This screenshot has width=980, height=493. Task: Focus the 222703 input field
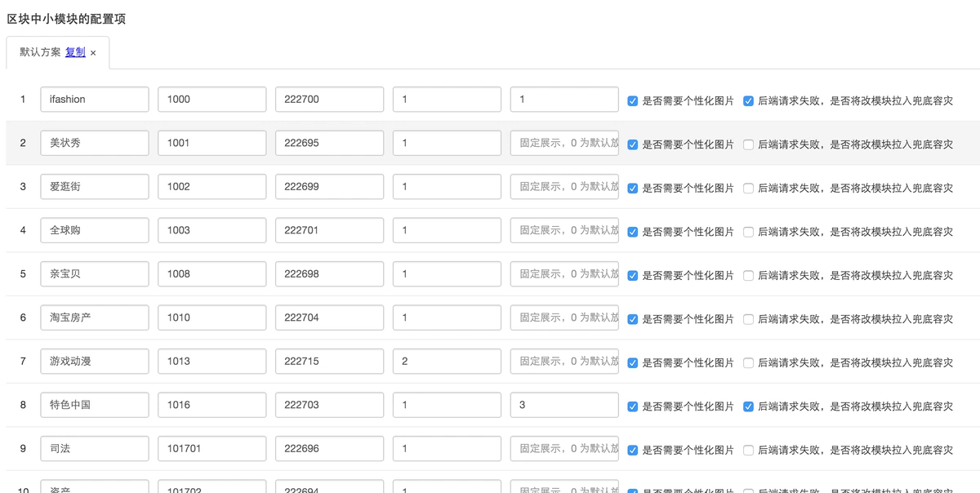pos(330,405)
